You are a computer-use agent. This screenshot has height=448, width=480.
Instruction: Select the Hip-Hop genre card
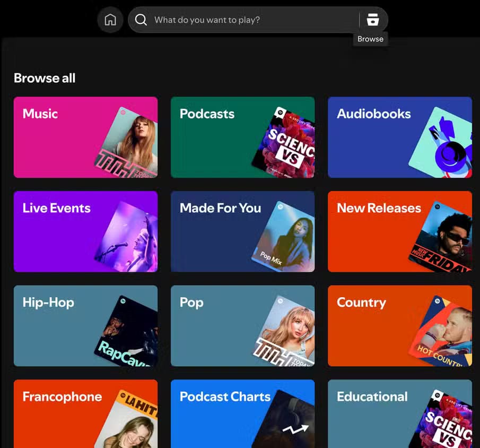[86, 326]
